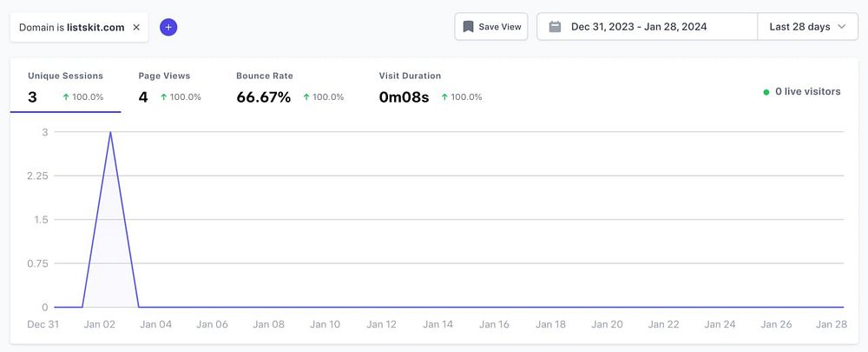The width and height of the screenshot is (868, 352).
Task: Click the bookmark icon on Save View
Action: pos(468,27)
